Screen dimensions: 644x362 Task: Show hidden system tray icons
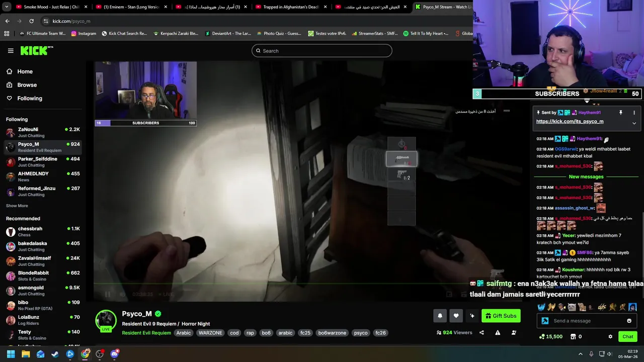[x=580, y=354]
